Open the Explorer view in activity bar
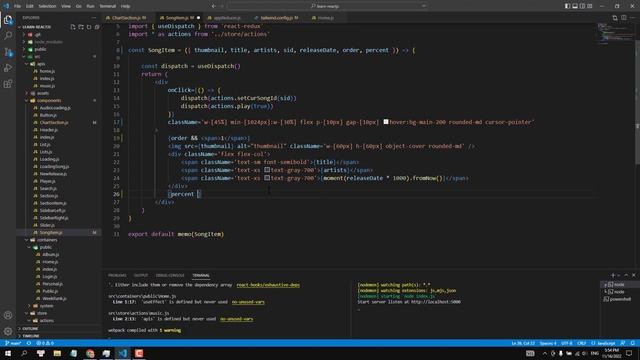The image size is (640, 360). [8, 20]
